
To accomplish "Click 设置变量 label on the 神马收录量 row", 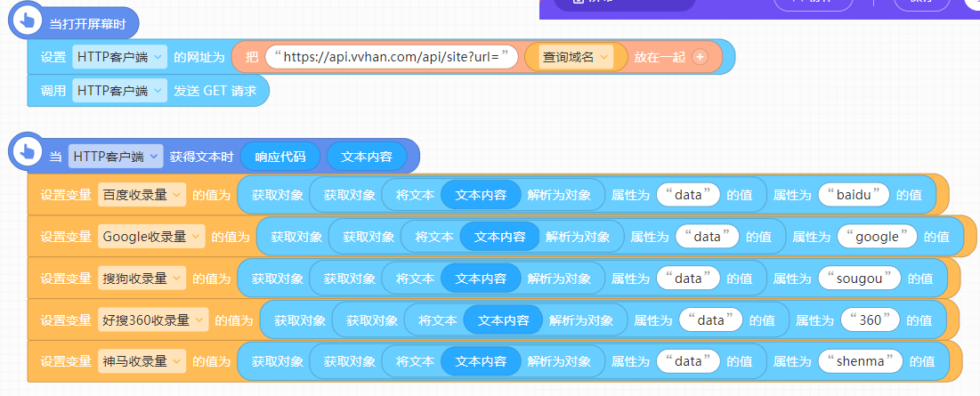I will tap(66, 361).
